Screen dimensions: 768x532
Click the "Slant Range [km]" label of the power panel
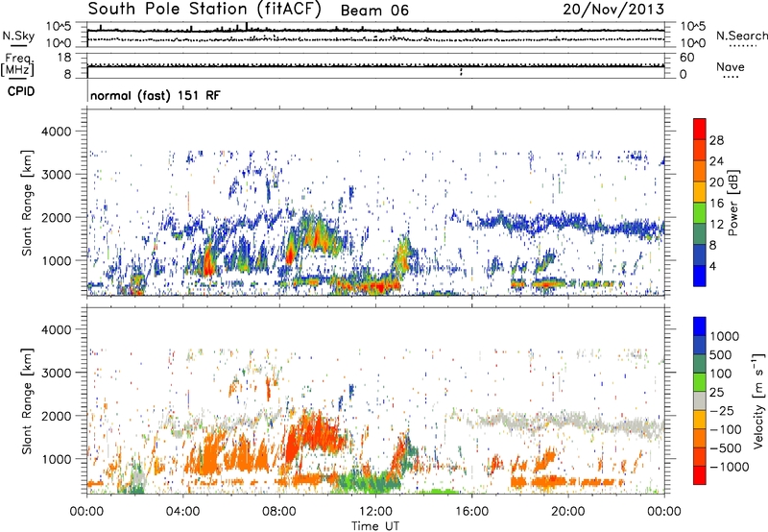pos(27,203)
